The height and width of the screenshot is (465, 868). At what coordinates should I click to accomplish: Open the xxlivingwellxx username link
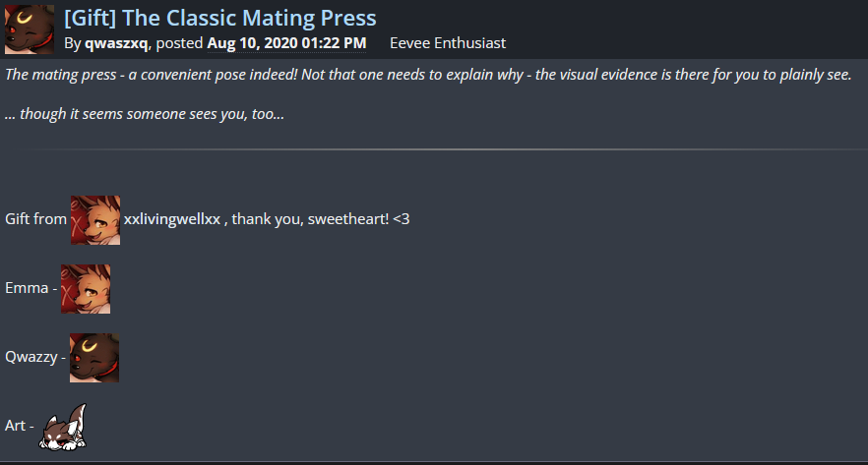pos(173,219)
